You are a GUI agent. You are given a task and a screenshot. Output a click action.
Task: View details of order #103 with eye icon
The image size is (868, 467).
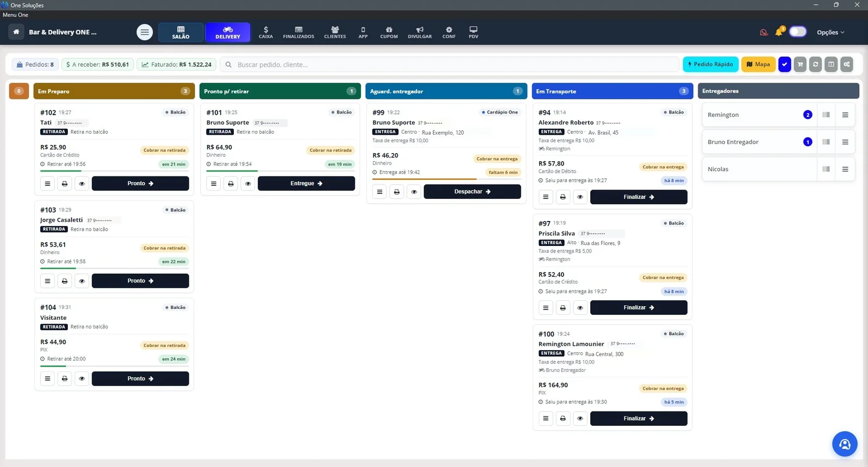pos(82,281)
